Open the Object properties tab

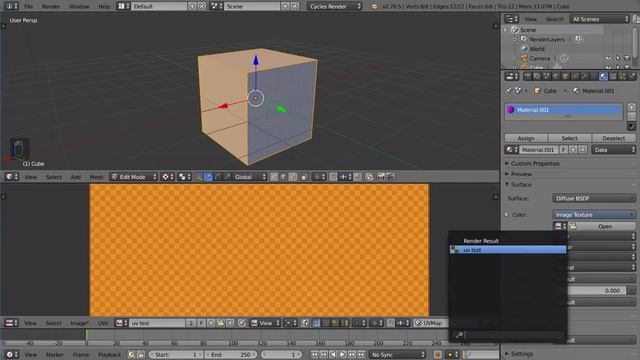click(x=565, y=76)
